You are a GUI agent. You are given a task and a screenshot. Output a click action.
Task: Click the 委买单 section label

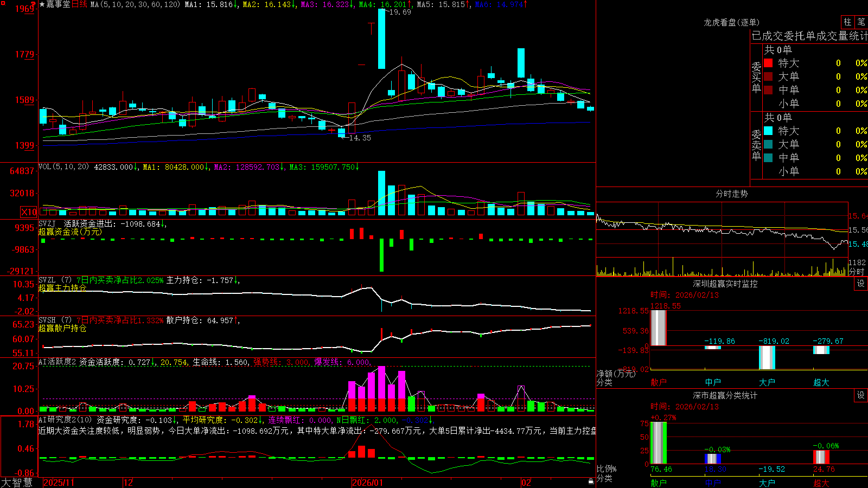click(756, 77)
